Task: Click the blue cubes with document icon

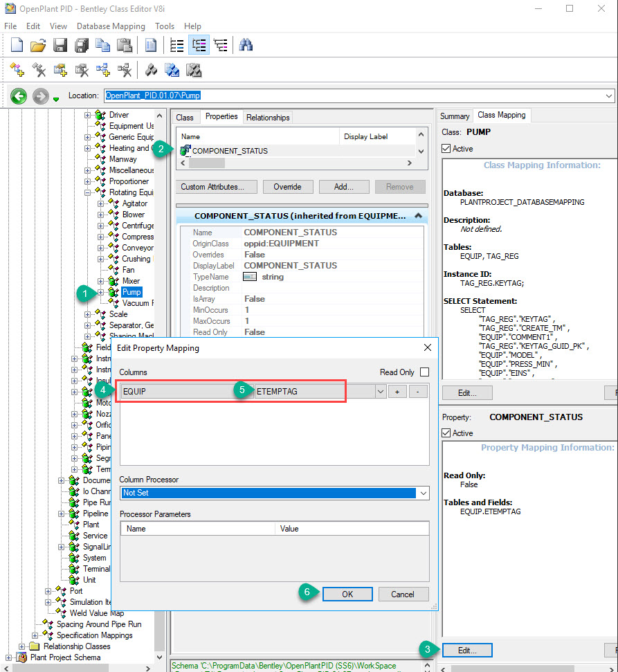Action: pyautogui.click(x=172, y=70)
